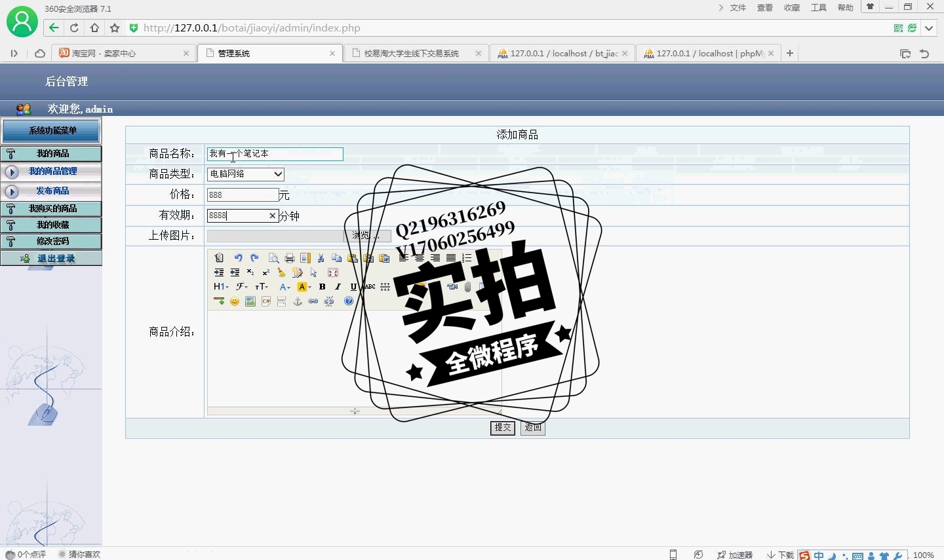Open the editor help about icon
944x560 pixels.
click(x=349, y=301)
